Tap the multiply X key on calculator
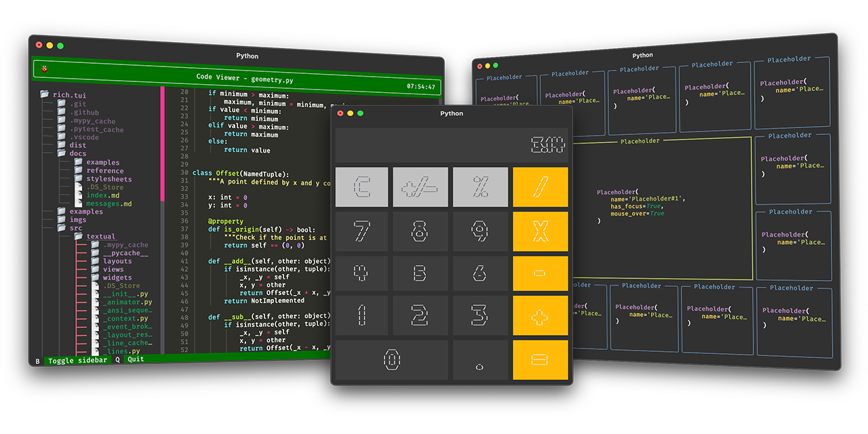This screenshot has height=434, width=868. [540, 231]
